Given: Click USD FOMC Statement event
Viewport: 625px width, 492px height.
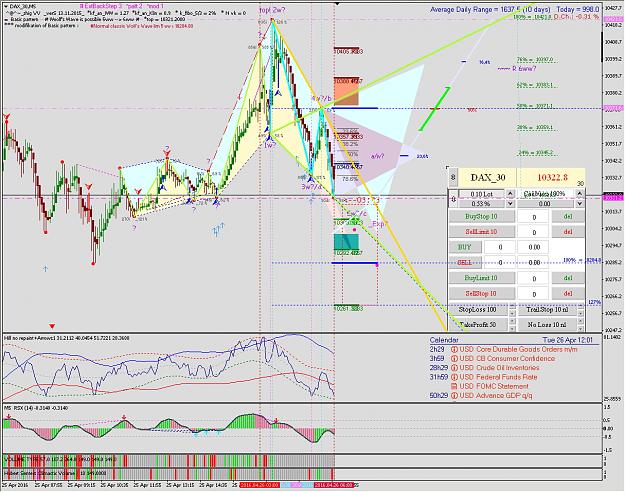Looking at the screenshot, I should tap(494, 386).
